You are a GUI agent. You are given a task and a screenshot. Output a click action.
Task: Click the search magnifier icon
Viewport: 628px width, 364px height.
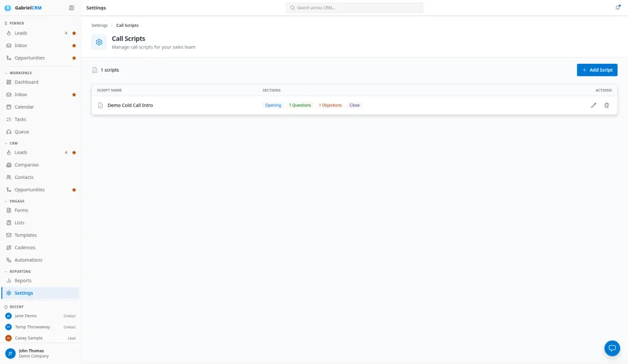[293, 7]
